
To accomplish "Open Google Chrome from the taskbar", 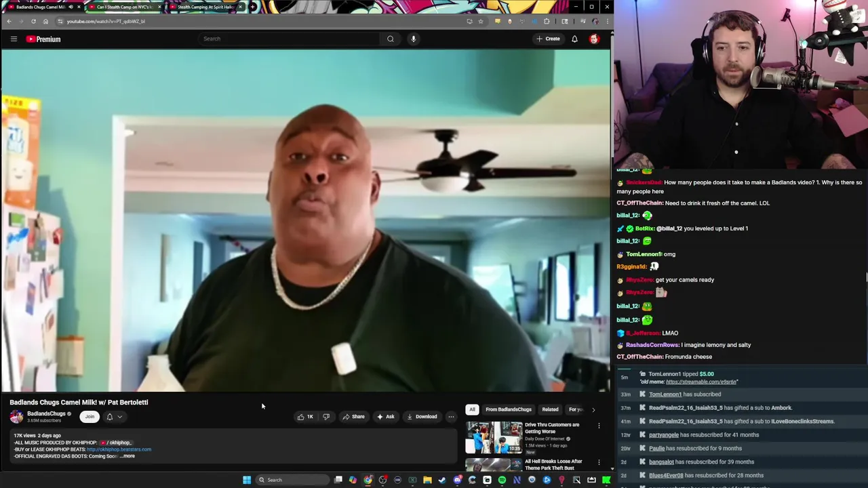I will tap(368, 480).
